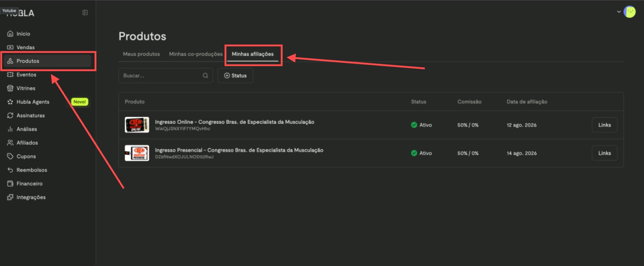Click the Assinaturas refresh icon
This screenshot has height=266, width=644.
pos(10,116)
